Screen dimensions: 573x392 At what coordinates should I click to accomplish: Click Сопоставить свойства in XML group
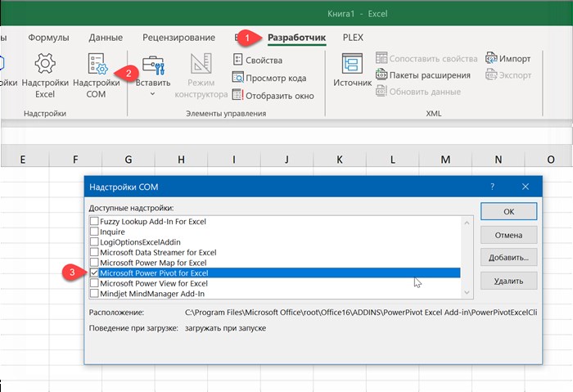pos(426,58)
